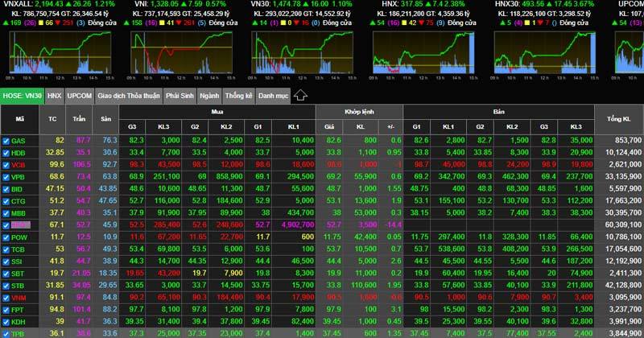Open the Thống kê tab
644x338 pixels.
click(239, 95)
